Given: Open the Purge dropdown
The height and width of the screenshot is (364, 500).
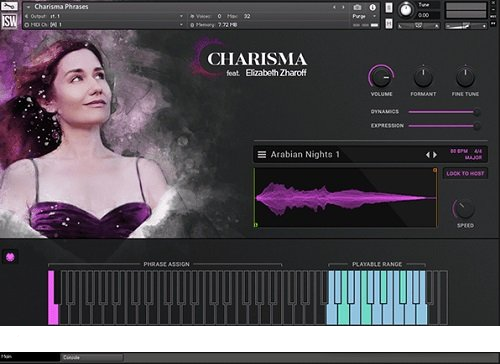Looking at the screenshot, I should pyautogui.click(x=364, y=16).
